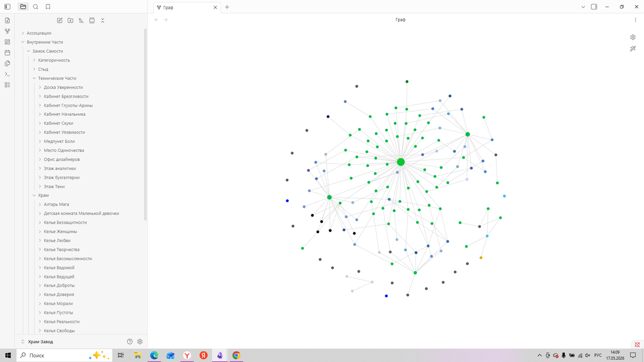Open Obsidian settings gear

coord(140,342)
